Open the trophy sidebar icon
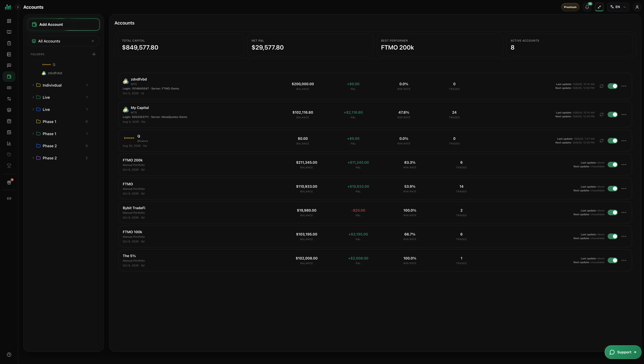Viewport: 644px width, 364px height. (x=9, y=166)
